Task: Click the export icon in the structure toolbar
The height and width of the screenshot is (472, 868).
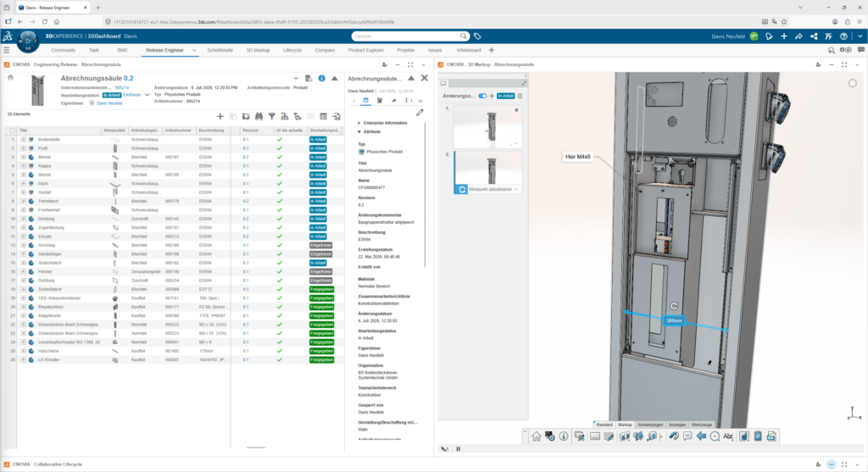Action: click(x=336, y=116)
